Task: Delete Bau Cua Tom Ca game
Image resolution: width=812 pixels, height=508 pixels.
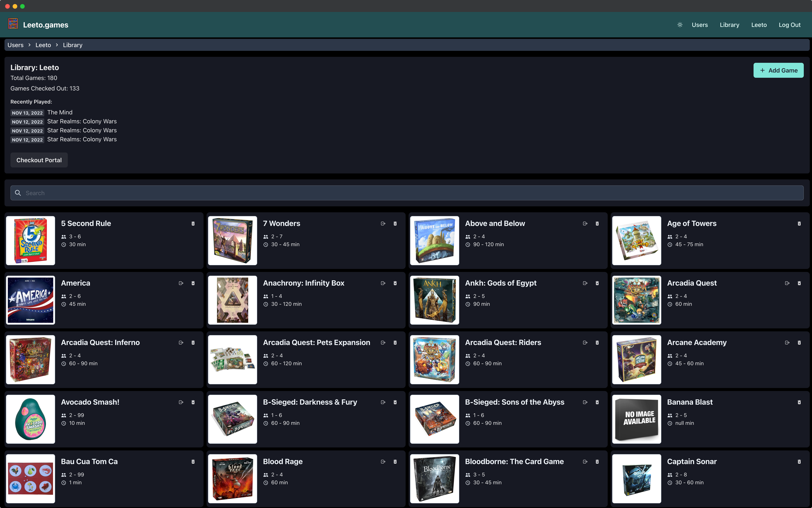Action: [193, 462]
